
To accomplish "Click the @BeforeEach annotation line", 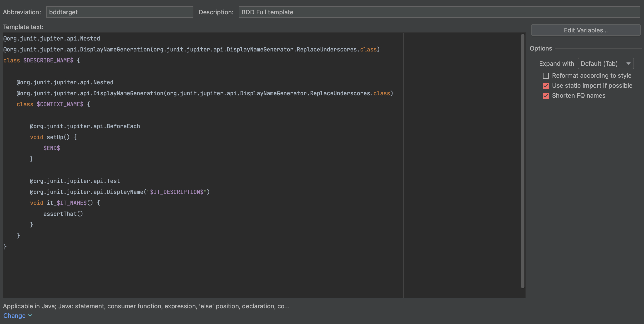I will pyautogui.click(x=85, y=126).
